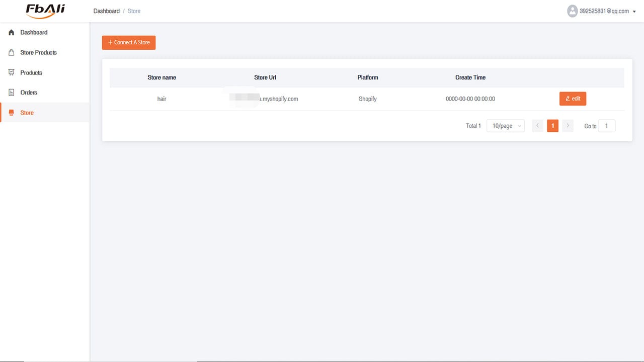The width and height of the screenshot is (644, 362).
Task: Click the user avatar icon
Action: click(x=572, y=11)
